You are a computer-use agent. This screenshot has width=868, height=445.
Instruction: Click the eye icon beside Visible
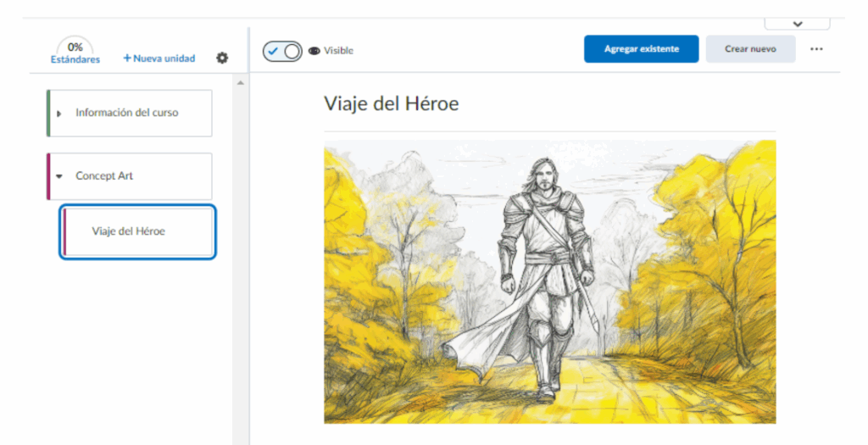click(x=314, y=51)
